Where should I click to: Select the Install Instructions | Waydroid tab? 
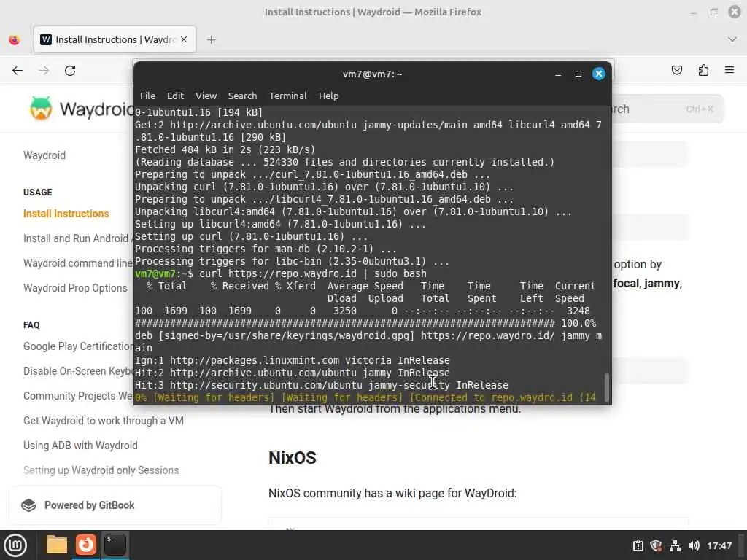pyautogui.click(x=115, y=39)
